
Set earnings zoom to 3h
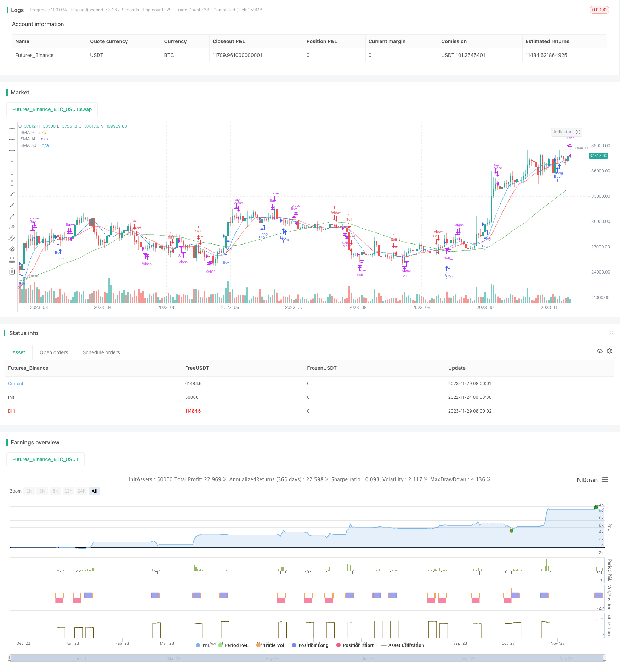42,491
